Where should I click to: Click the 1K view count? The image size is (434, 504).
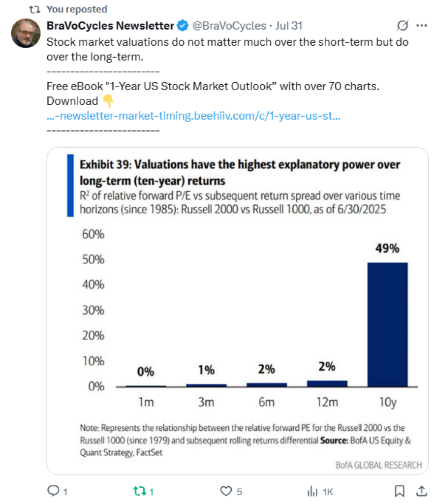pyautogui.click(x=328, y=492)
